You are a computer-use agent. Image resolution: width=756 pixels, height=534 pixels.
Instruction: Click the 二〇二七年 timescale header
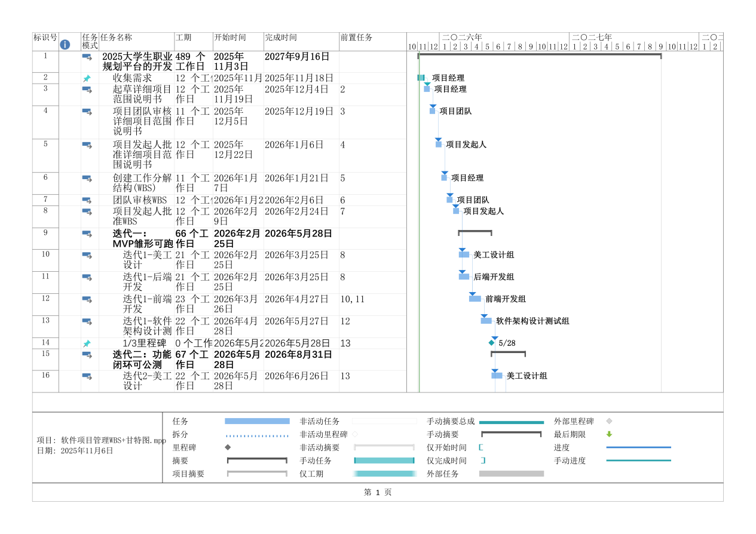click(x=592, y=37)
